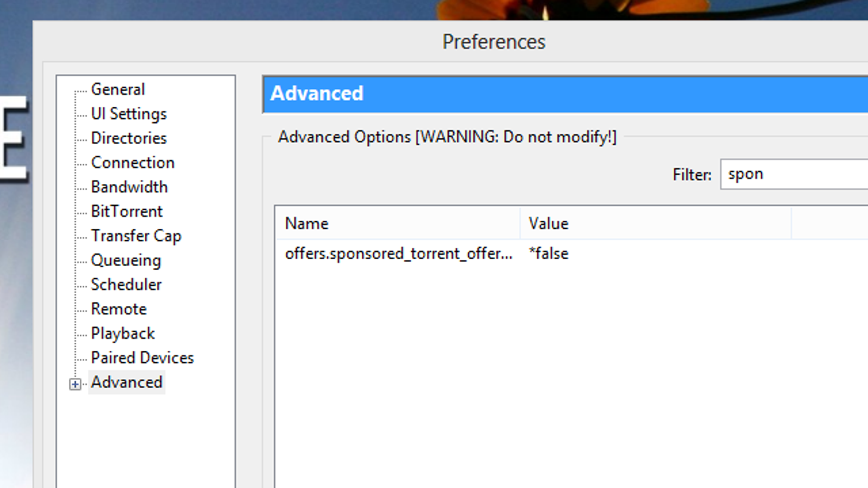This screenshot has height=488, width=868.
Task: Select the Remote settings entry
Action: coord(119,309)
